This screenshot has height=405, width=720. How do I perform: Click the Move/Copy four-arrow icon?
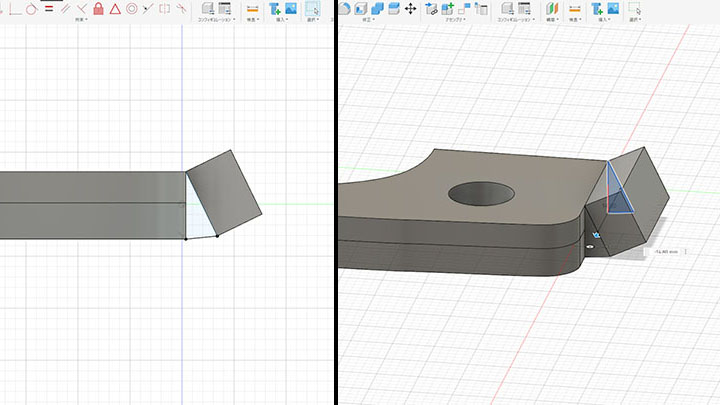(410, 8)
